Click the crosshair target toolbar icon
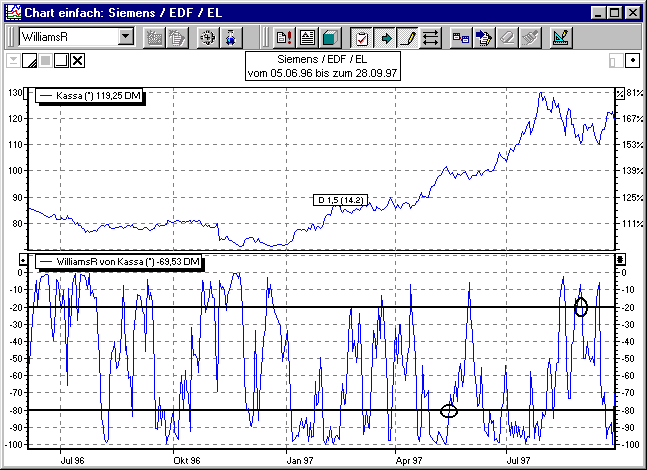The width and height of the screenshot is (647, 470). pyautogui.click(x=207, y=38)
